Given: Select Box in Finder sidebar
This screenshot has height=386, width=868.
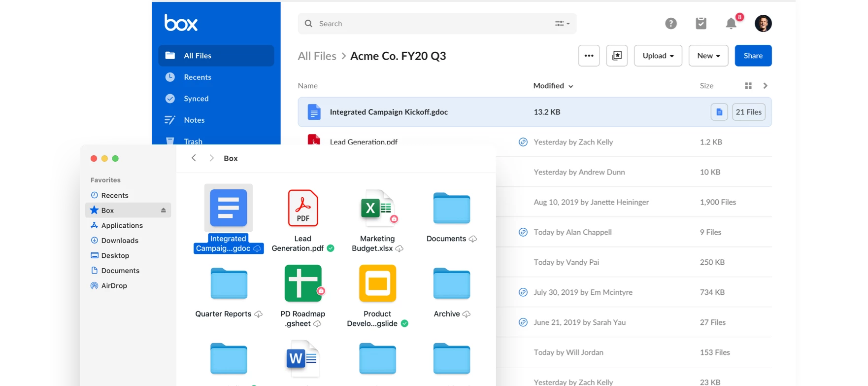Looking at the screenshot, I should (x=128, y=210).
